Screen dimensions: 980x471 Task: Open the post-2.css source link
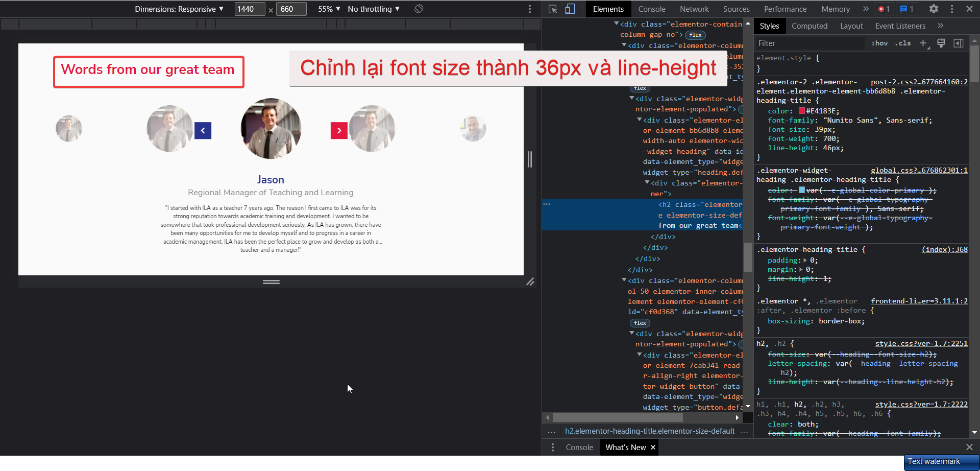(919, 82)
